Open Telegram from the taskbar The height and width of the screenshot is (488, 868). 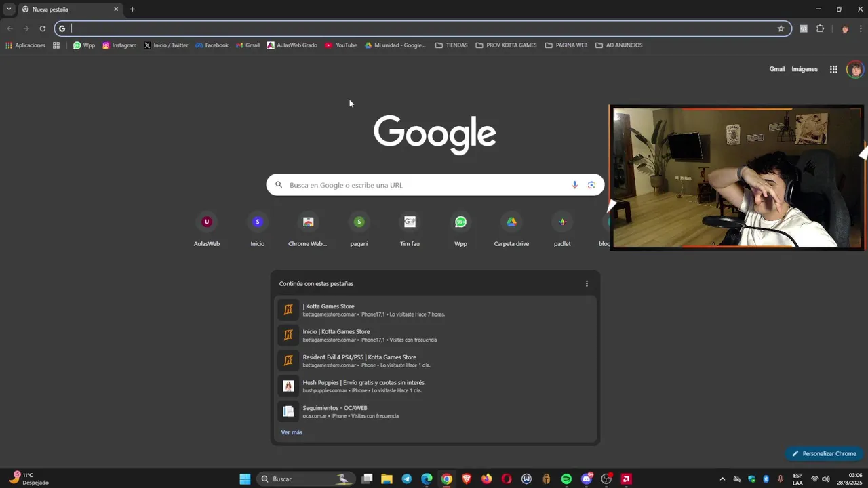(406, 479)
